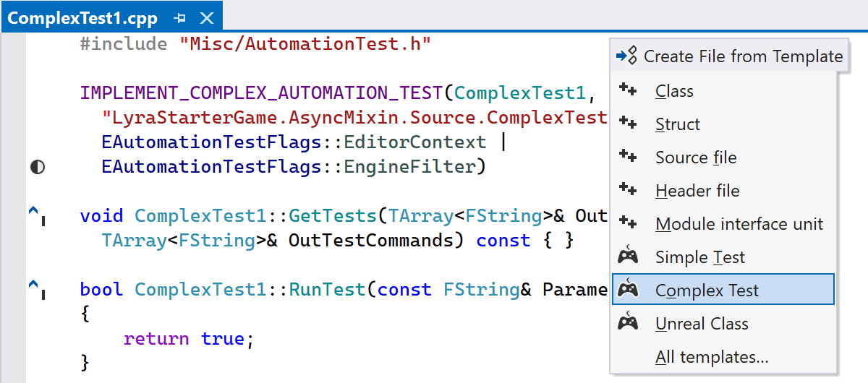The width and height of the screenshot is (868, 383).
Task: Close the ComplexTest1.cpp tab
Action: click(x=207, y=18)
